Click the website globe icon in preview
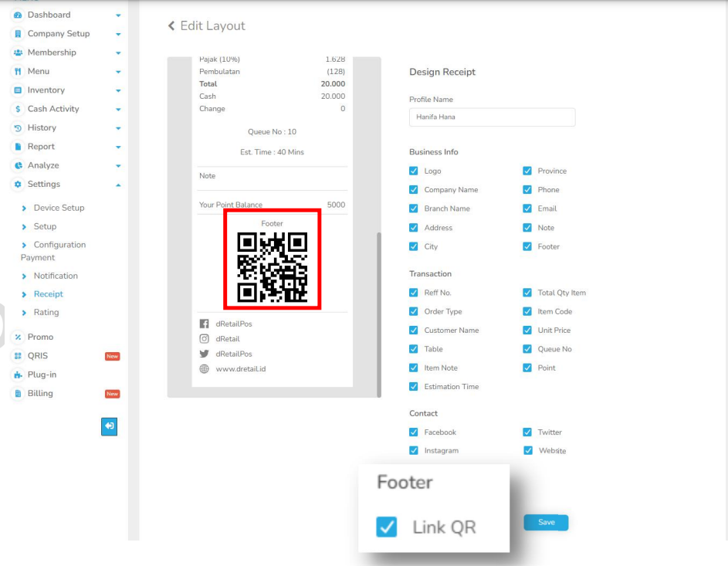Image resolution: width=728 pixels, height=566 pixels. point(204,368)
